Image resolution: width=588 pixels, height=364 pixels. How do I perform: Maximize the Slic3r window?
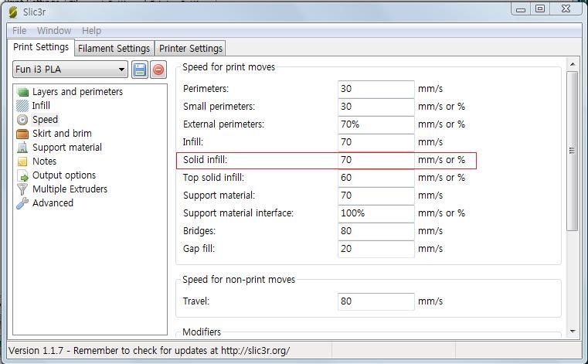(540, 9)
